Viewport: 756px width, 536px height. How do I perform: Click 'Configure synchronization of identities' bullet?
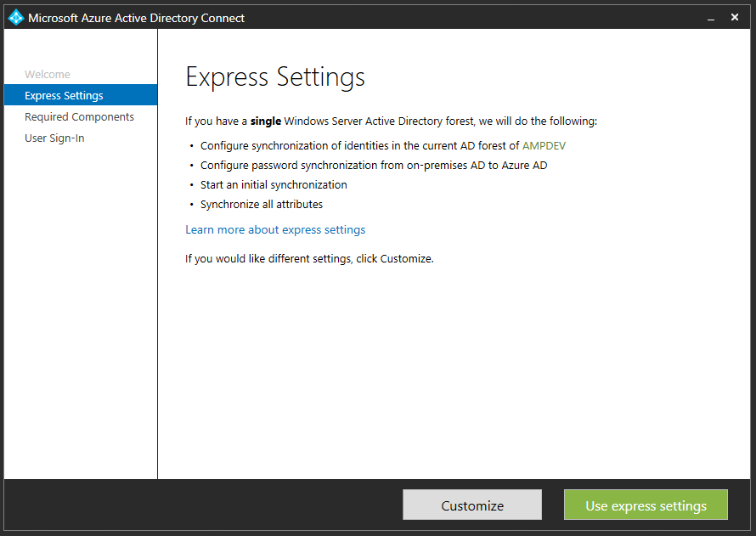(383, 145)
